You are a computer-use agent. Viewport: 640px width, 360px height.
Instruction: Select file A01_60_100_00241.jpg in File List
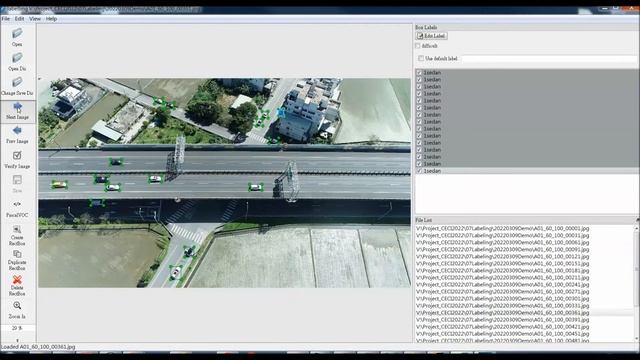click(502, 285)
